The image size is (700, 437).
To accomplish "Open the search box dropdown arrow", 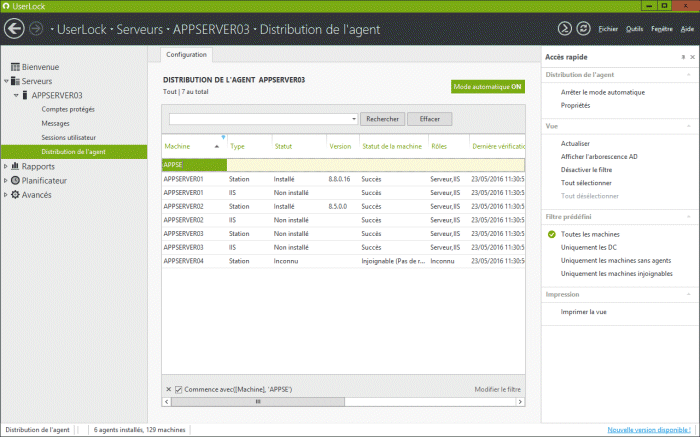I will [354, 119].
